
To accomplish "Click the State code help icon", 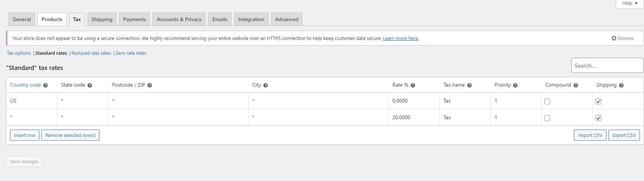I will 90,85.
